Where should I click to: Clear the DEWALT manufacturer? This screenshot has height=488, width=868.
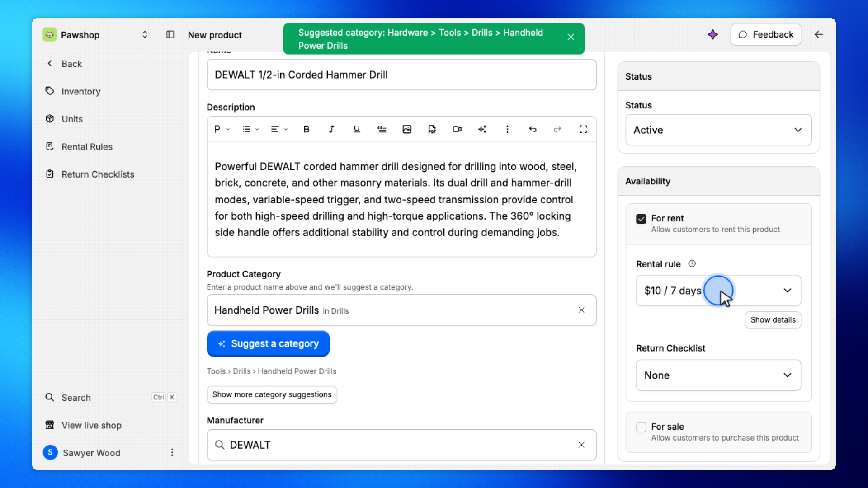581,445
